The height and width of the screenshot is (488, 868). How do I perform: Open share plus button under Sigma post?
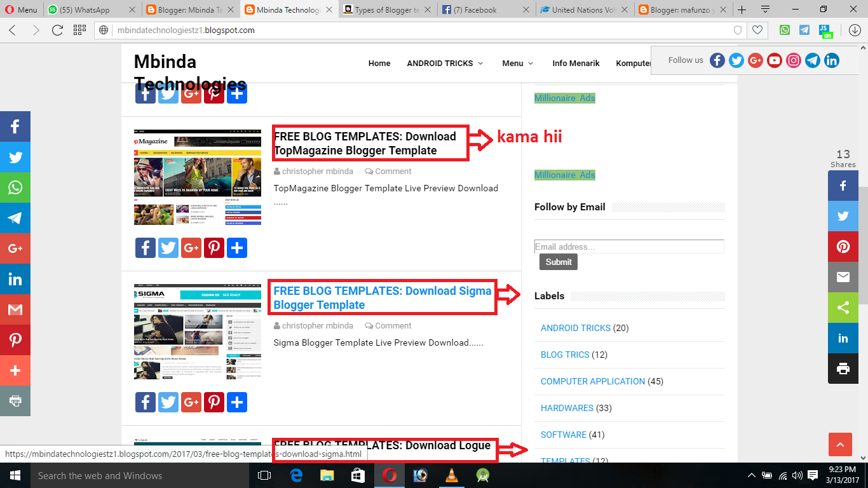pyautogui.click(x=237, y=402)
